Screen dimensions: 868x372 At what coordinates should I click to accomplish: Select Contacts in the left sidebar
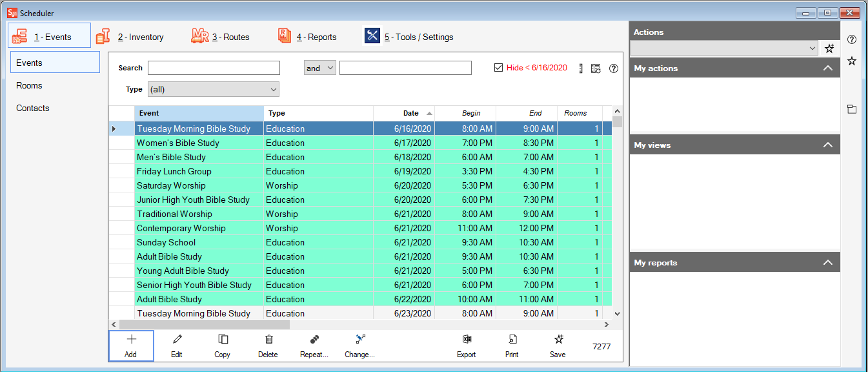point(33,108)
